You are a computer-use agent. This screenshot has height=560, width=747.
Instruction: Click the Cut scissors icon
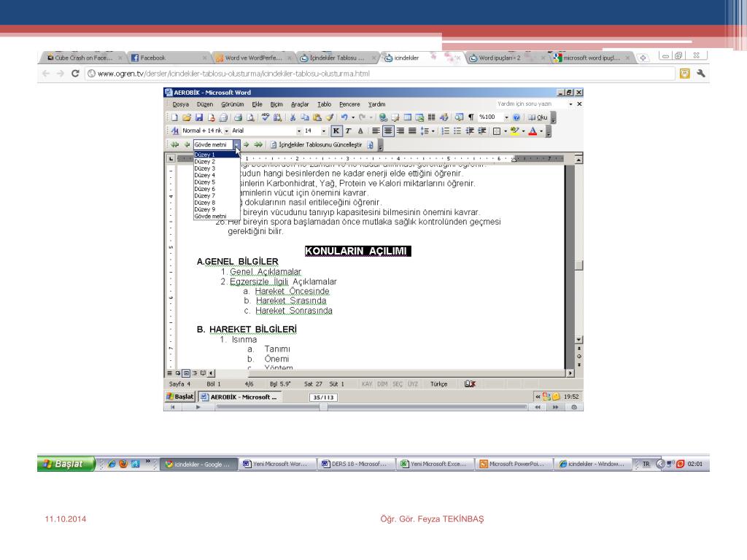click(x=293, y=117)
